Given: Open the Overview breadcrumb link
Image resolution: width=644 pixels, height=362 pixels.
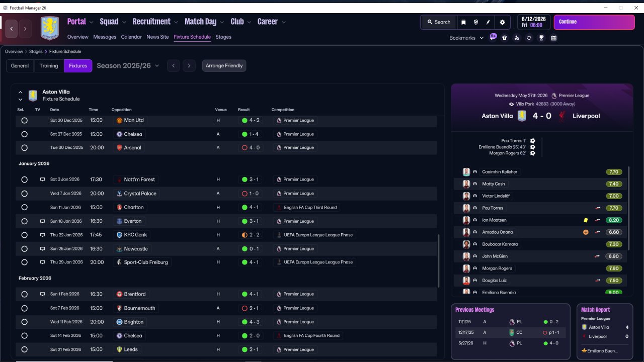Looking at the screenshot, I should (x=14, y=52).
